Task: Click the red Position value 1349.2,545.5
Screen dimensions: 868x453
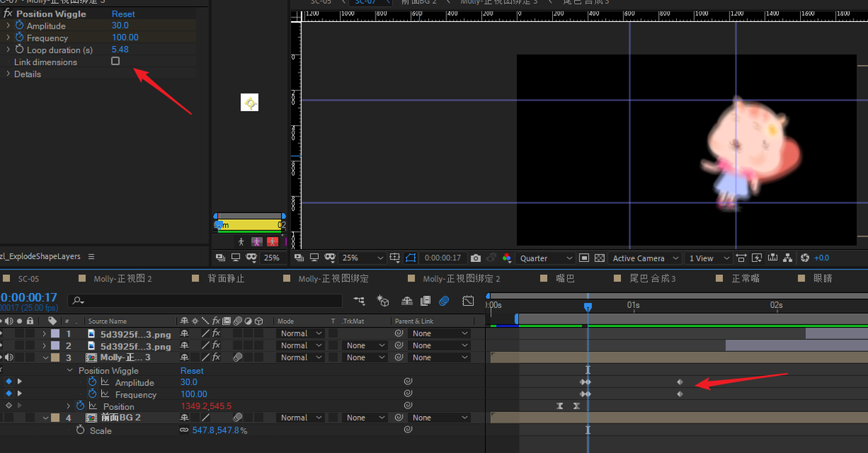Action: pos(206,406)
